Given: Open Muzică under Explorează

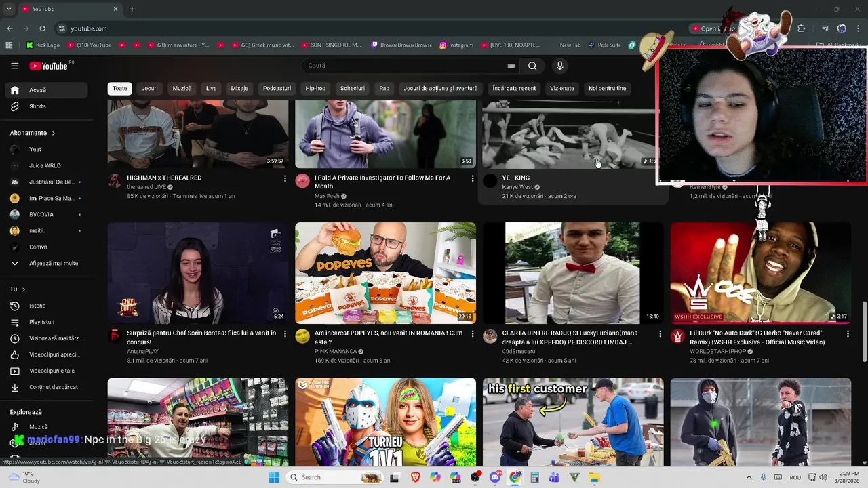Looking at the screenshot, I should click(45, 427).
